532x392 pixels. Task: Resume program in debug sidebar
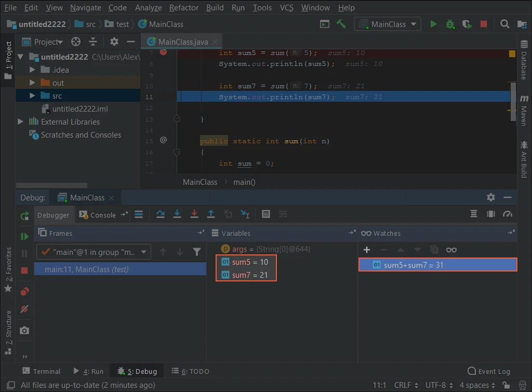tap(24, 236)
